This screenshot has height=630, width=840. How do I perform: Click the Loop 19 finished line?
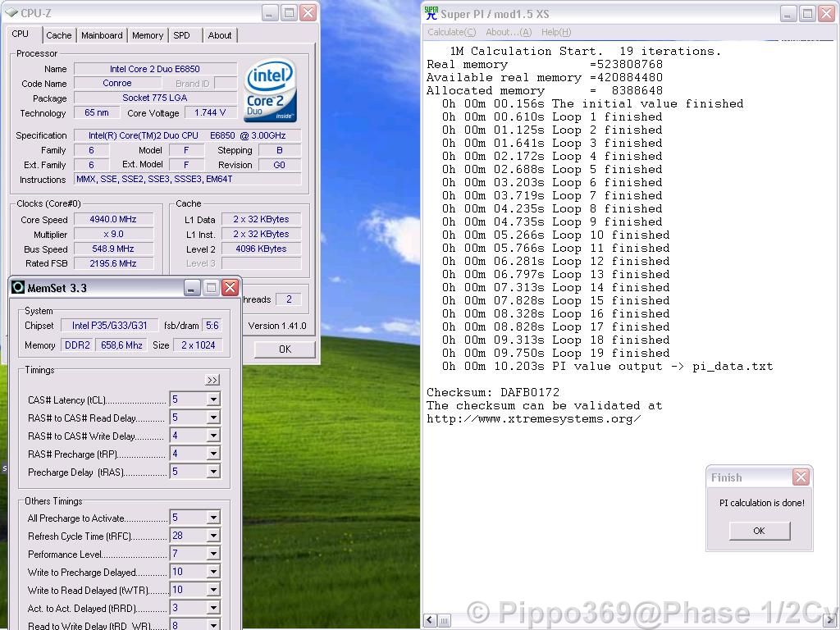point(555,353)
